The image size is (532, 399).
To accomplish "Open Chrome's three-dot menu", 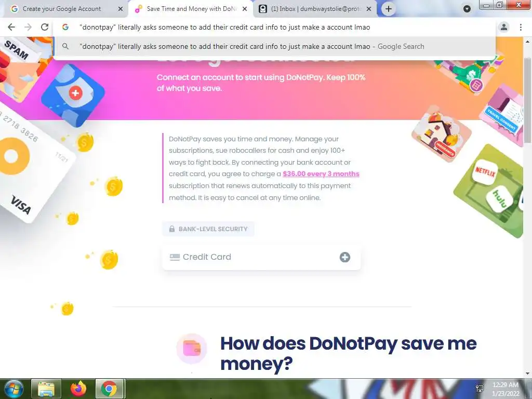I will pos(521,27).
